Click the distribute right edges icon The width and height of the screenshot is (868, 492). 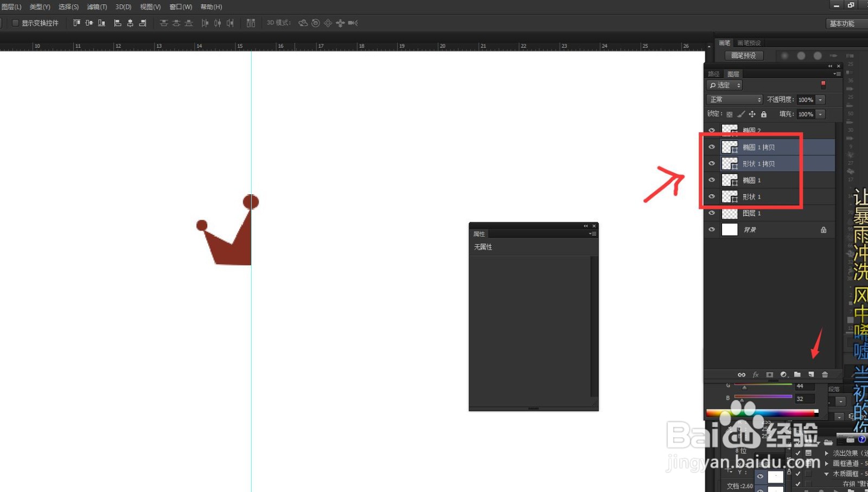coord(230,23)
